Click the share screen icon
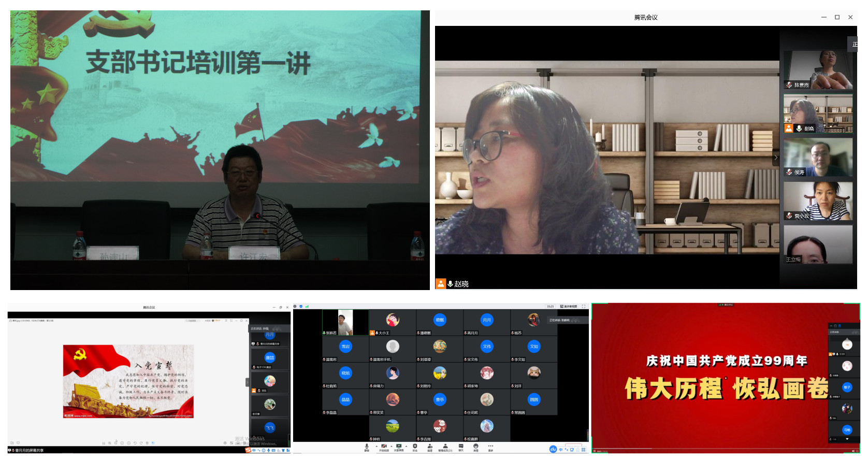Image resolution: width=868 pixels, height=461 pixels. point(399,446)
